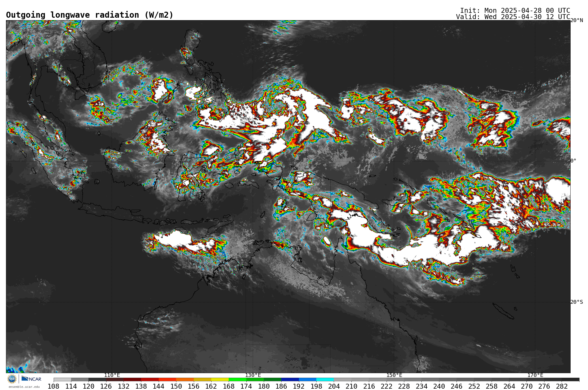This screenshot has height=390, width=588.
Task: Click the 276 colorbar tick label
Action: (x=544, y=386)
